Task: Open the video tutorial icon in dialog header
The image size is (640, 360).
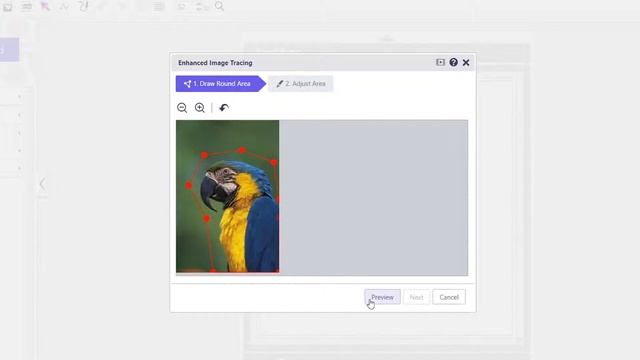Action: [440, 62]
